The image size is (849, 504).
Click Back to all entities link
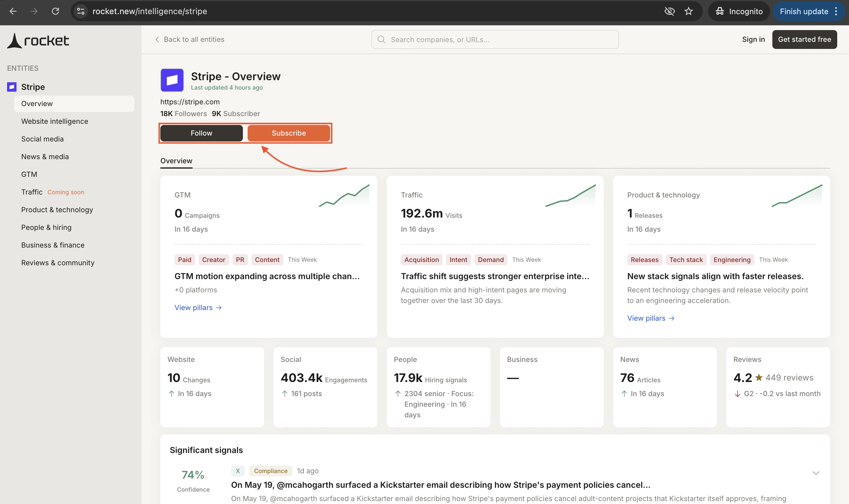[x=190, y=39]
